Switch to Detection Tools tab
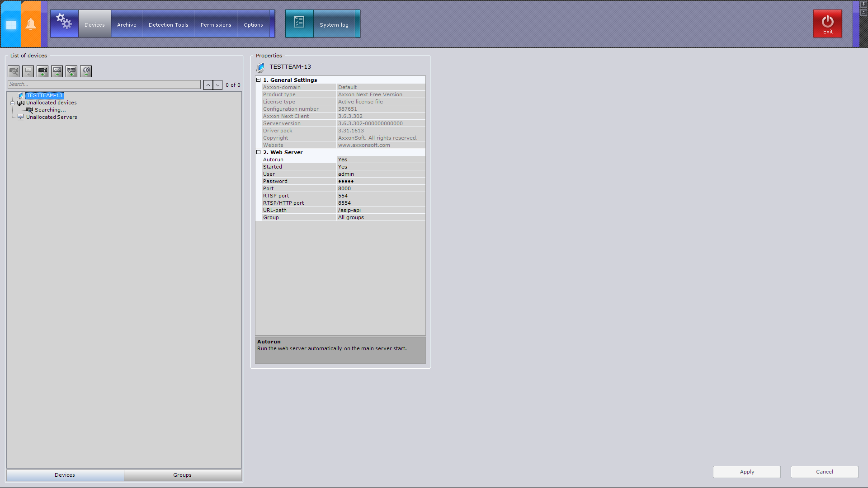 pyautogui.click(x=168, y=25)
